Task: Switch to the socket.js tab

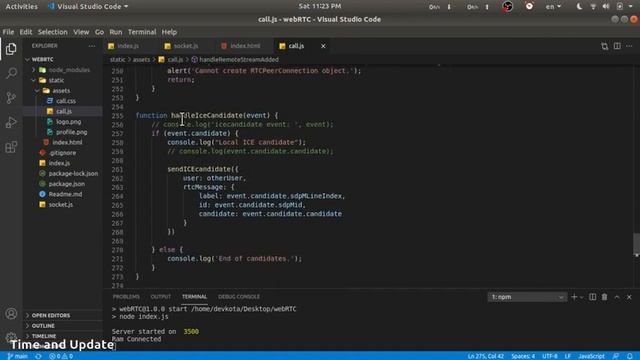Action: click(x=186, y=46)
